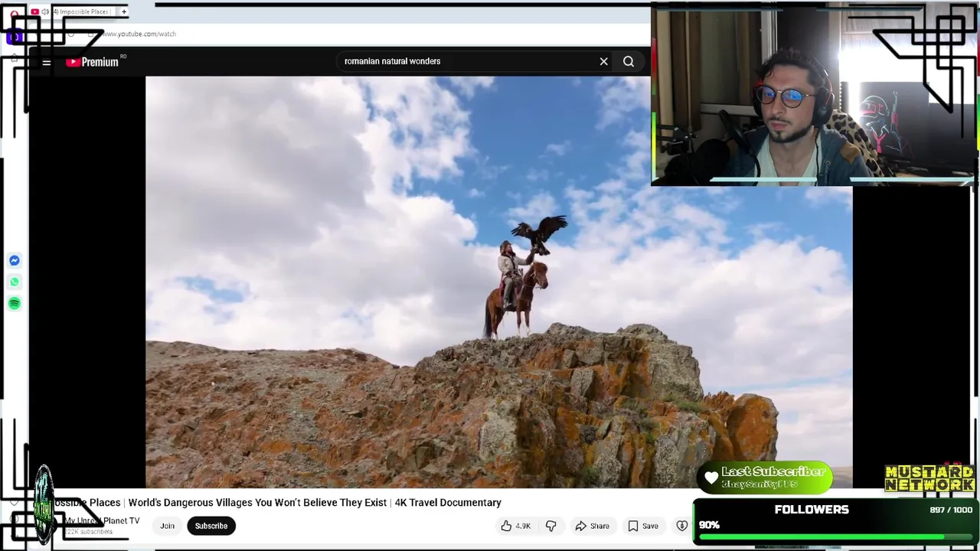Go to YouTube Premium home logo
The height and width of the screenshot is (551, 980).
[93, 62]
